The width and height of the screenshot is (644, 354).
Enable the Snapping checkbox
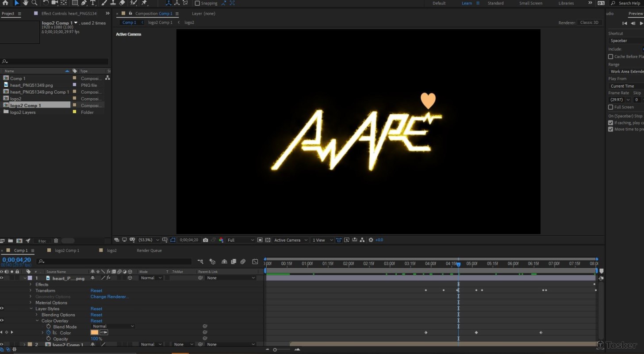point(197,3)
